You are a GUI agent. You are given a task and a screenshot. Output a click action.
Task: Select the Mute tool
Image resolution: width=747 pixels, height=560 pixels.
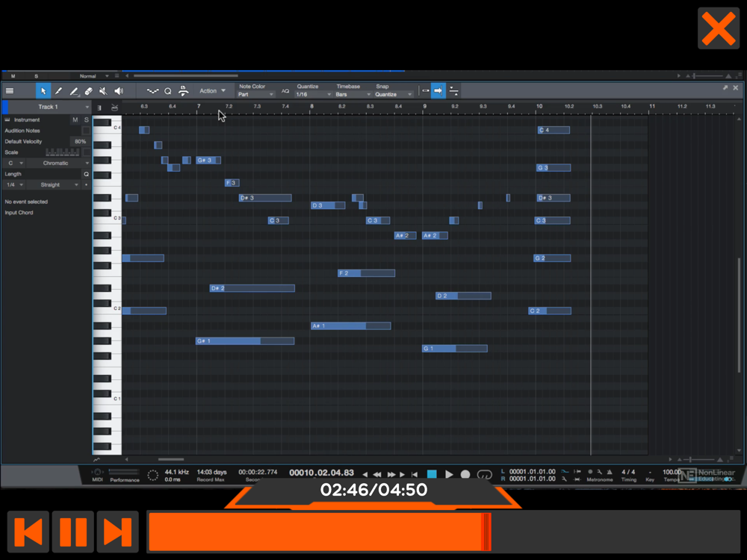point(103,91)
